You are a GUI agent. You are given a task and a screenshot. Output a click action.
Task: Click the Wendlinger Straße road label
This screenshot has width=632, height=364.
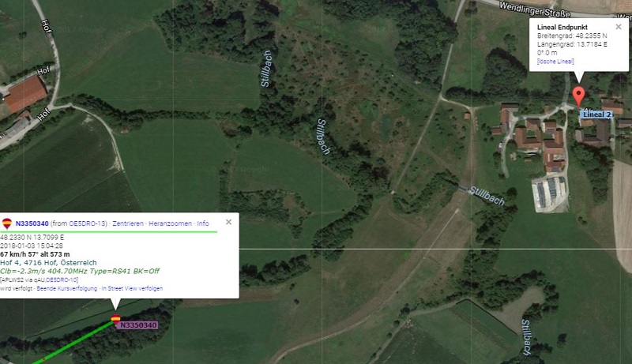(x=535, y=10)
